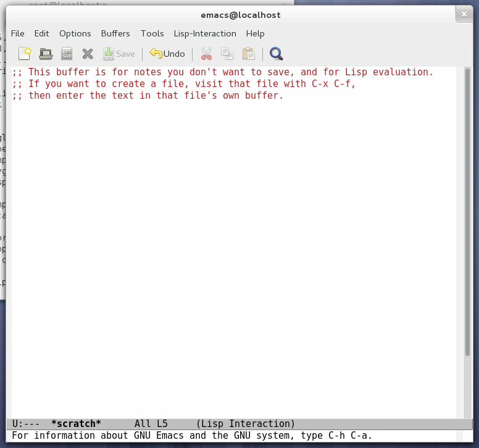Open the Edit menu
The height and width of the screenshot is (448, 479).
[x=42, y=33]
